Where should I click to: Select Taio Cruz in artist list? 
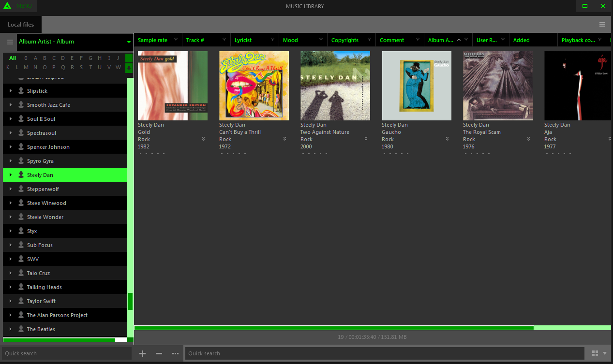click(x=65, y=273)
